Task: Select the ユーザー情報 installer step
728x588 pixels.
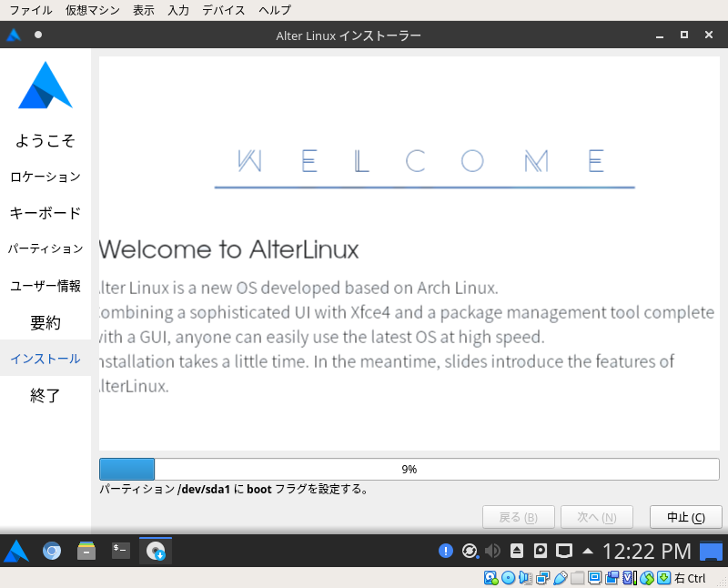Action: pyautogui.click(x=45, y=285)
